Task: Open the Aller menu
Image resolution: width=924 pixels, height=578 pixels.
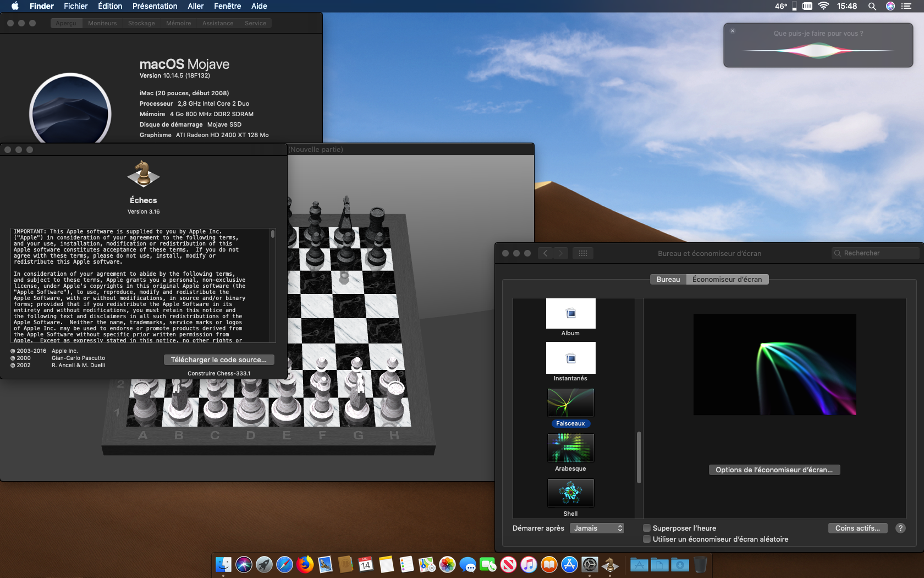Action: point(196,6)
